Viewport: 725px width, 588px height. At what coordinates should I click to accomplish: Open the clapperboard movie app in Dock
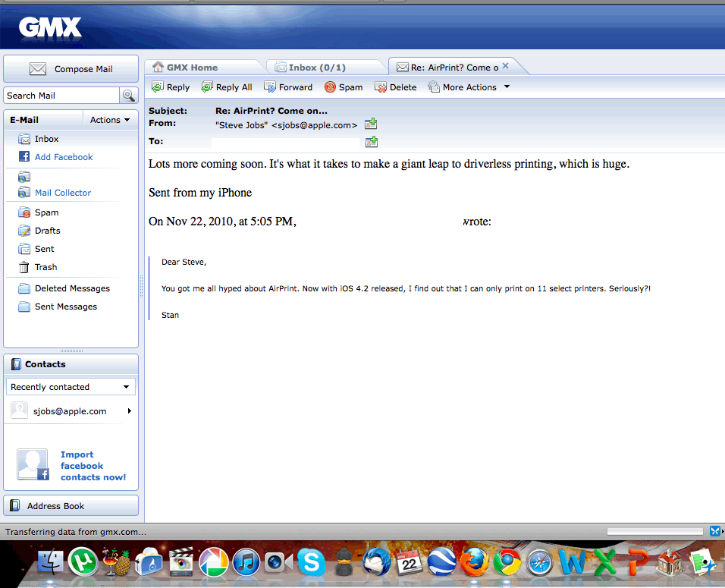[x=180, y=562]
